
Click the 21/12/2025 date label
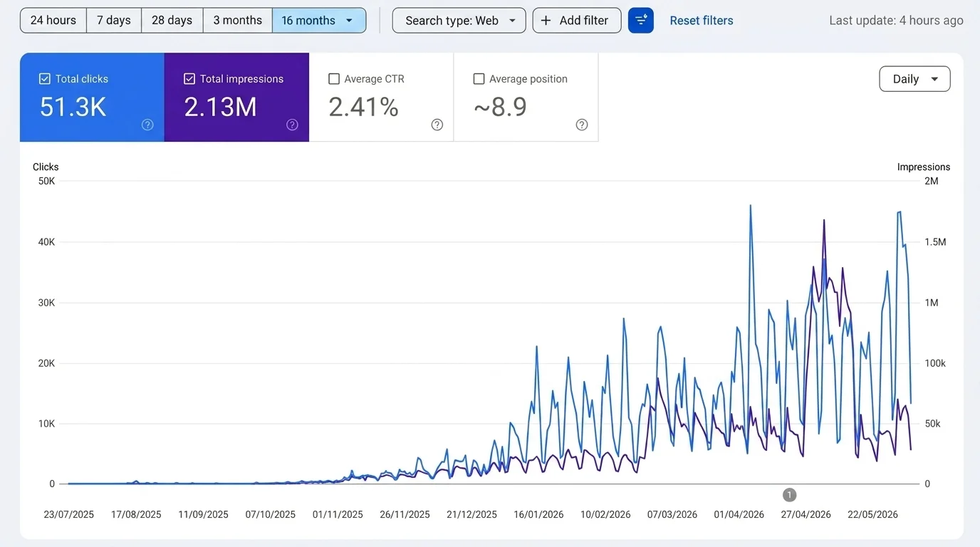click(x=471, y=514)
